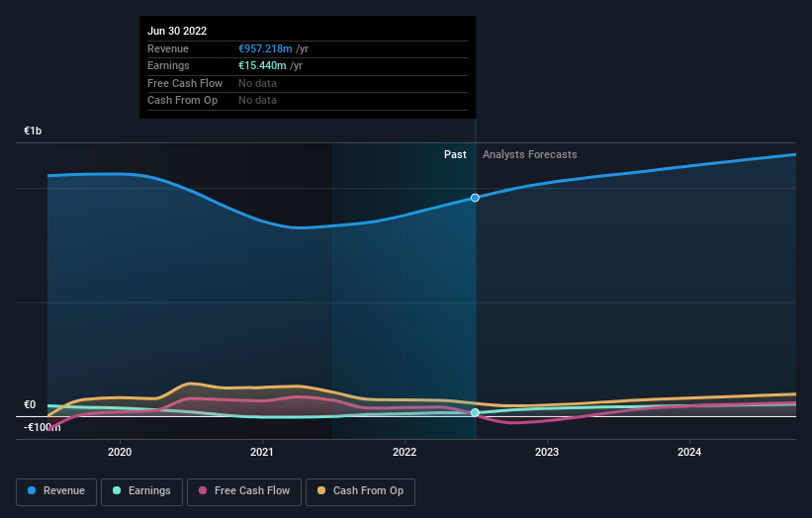This screenshot has height=518, width=812.
Task: Click the 'Past' label on chart
Action: click(x=455, y=154)
